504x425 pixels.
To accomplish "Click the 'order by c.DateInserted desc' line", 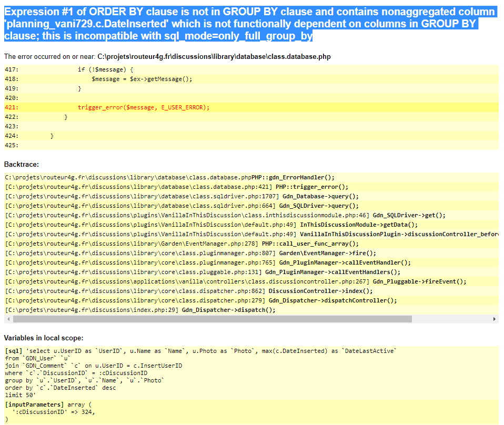I will (61, 388).
